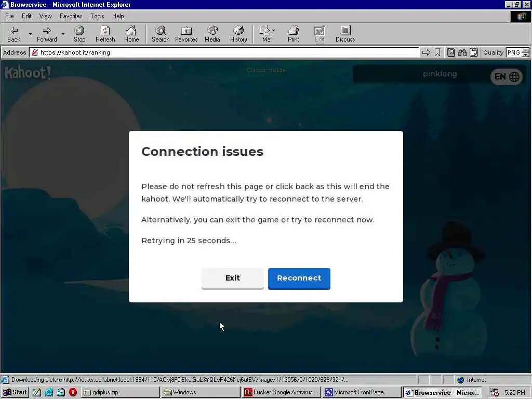Viewport: 532px width, 399px height.
Task: Switch to Windows folder taskbar button
Action: [x=201, y=392]
